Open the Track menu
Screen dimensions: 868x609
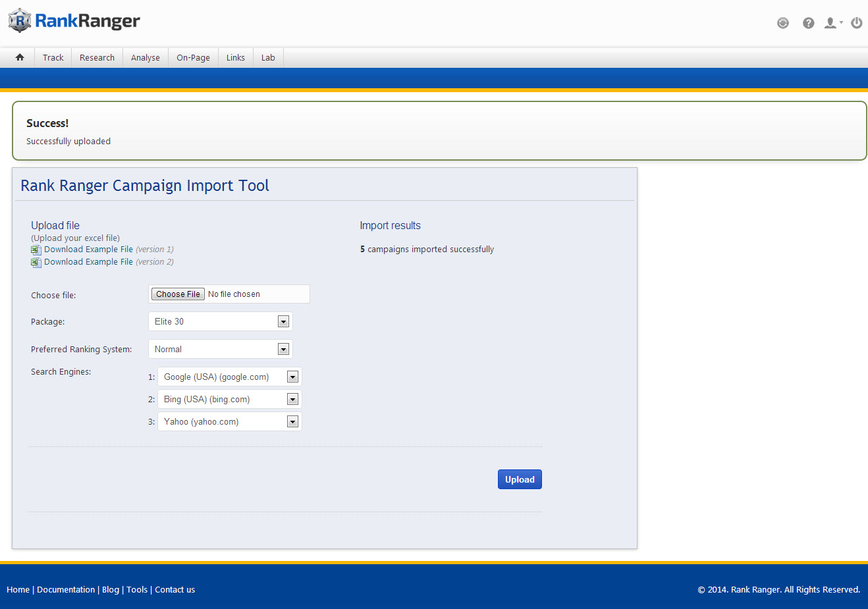click(53, 58)
